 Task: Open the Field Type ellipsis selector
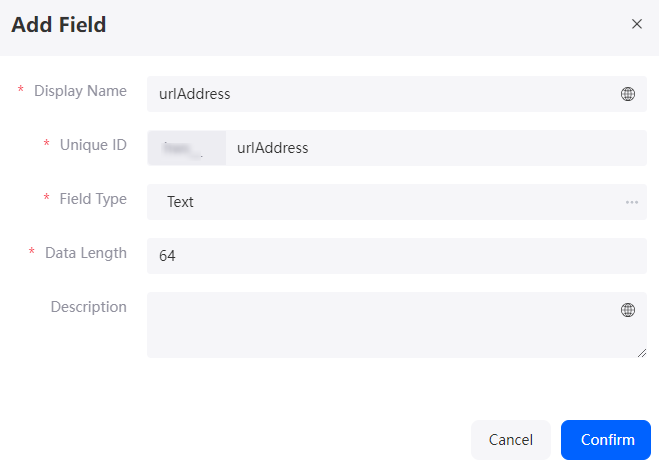click(632, 202)
